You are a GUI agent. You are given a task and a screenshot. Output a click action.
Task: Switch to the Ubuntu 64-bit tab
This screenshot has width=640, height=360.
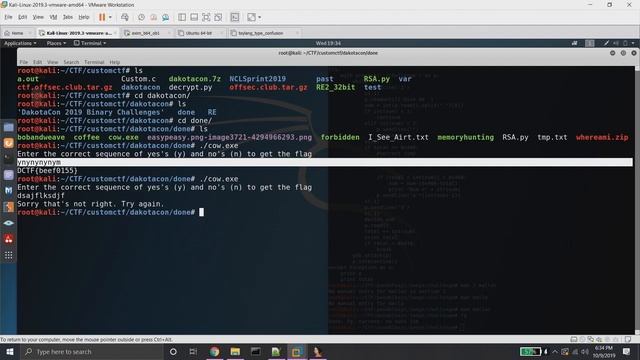point(198,33)
